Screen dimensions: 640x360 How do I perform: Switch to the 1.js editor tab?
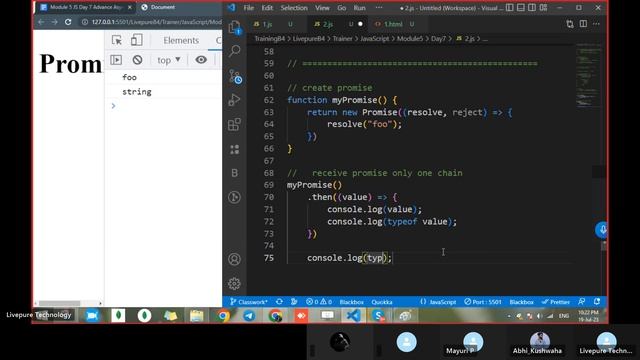pos(267,24)
